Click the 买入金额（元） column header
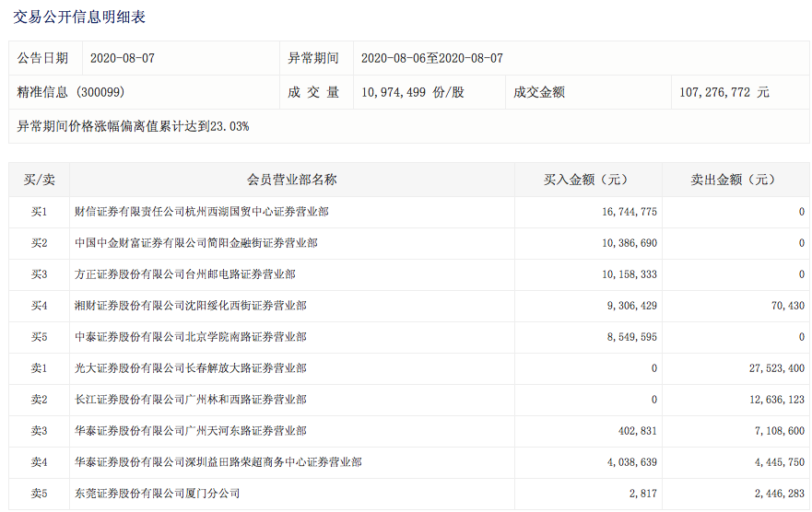 [x=588, y=180]
